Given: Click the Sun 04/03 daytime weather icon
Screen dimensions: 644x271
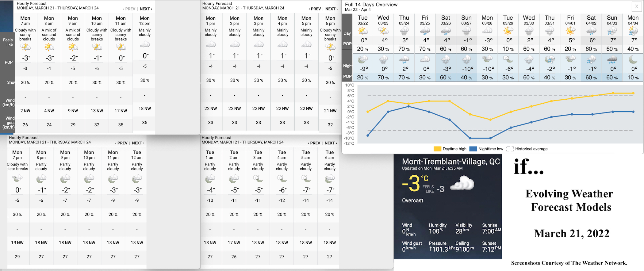Looking at the screenshot, I should [x=612, y=31].
